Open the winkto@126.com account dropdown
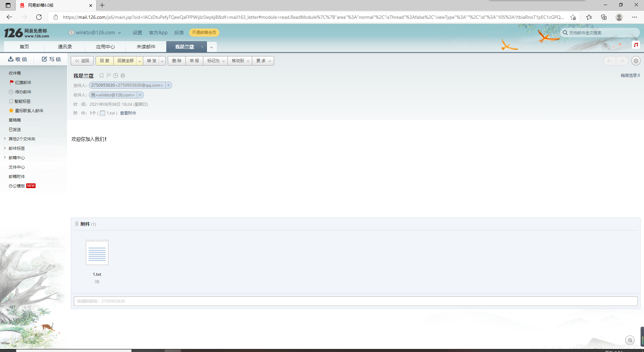The height and width of the screenshot is (352, 644). (119, 33)
